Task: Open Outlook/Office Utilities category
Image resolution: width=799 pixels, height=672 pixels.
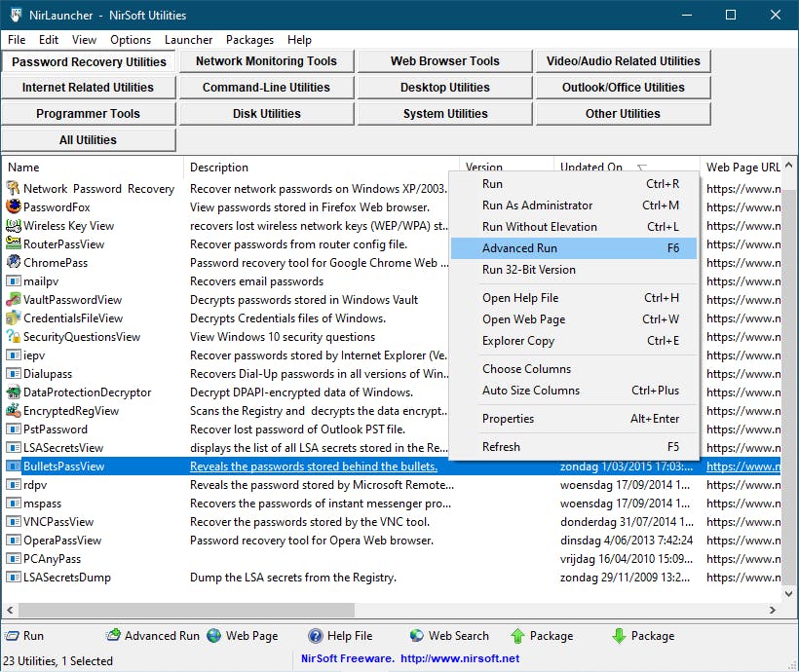Action: (624, 88)
